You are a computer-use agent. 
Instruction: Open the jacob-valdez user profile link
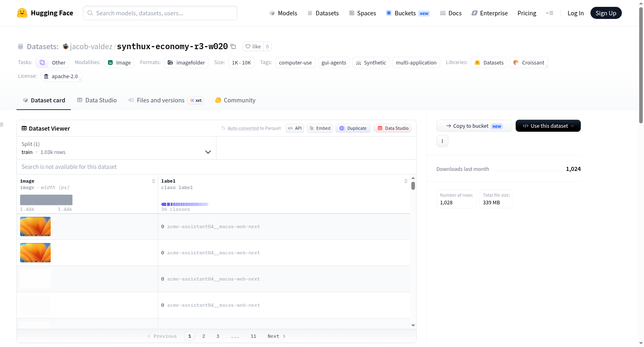pyautogui.click(x=91, y=46)
